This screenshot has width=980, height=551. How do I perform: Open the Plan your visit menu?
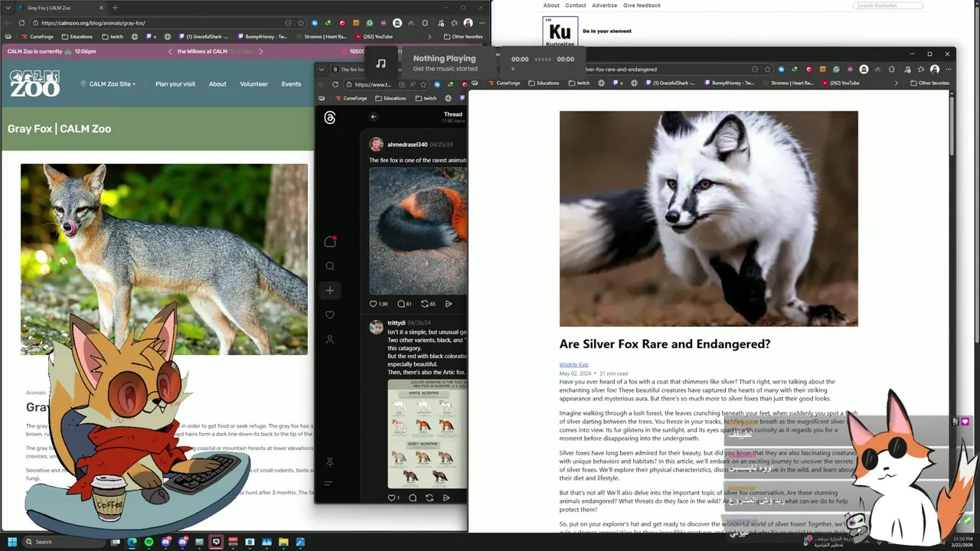click(175, 84)
